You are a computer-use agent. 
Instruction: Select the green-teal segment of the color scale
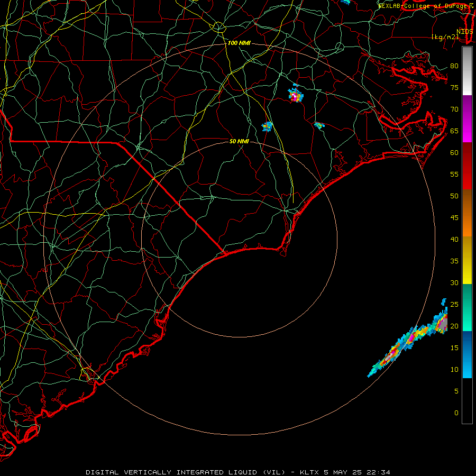(467, 307)
